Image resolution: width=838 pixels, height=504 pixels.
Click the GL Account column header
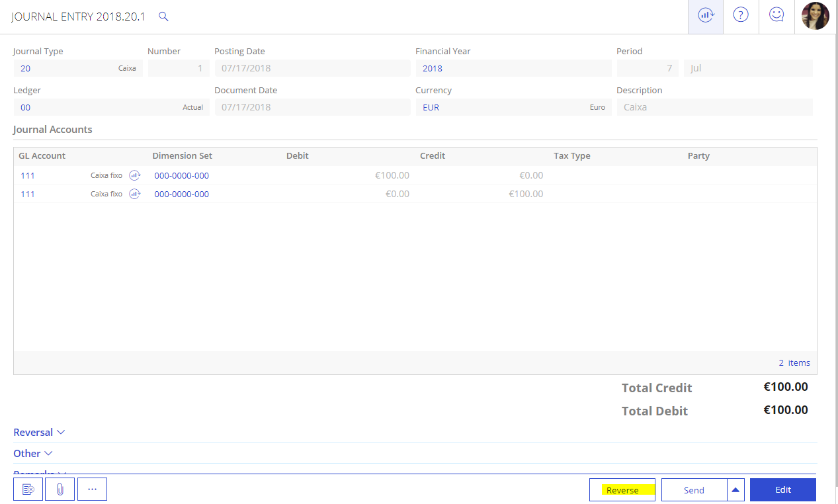coord(42,156)
